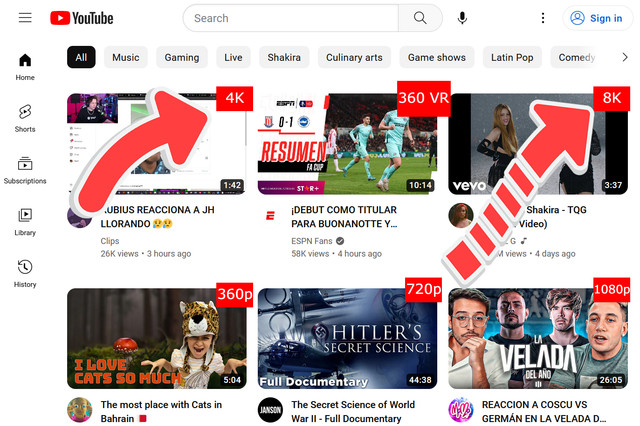The width and height of the screenshot is (640, 426).
Task: Select the Latin Pop filter chip
Action: click(x=512, y=57)
